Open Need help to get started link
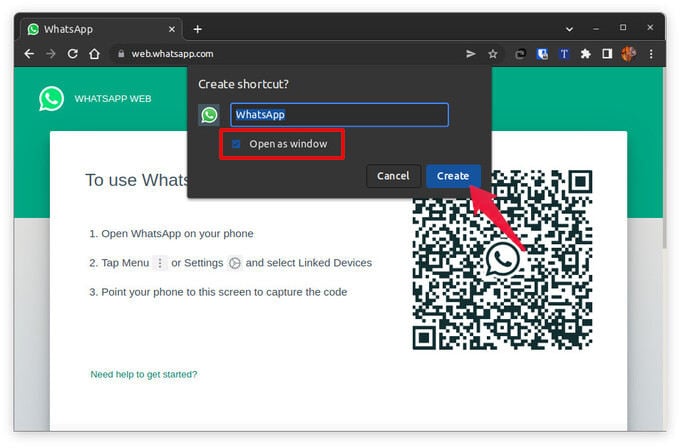 [x=144, y=374]
